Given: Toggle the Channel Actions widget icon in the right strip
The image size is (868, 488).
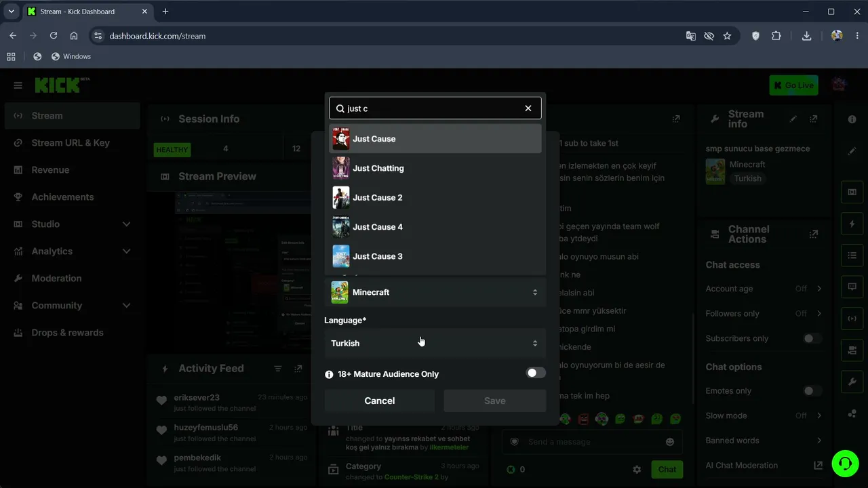Looking at the screenshot, I should coord(852,350).
